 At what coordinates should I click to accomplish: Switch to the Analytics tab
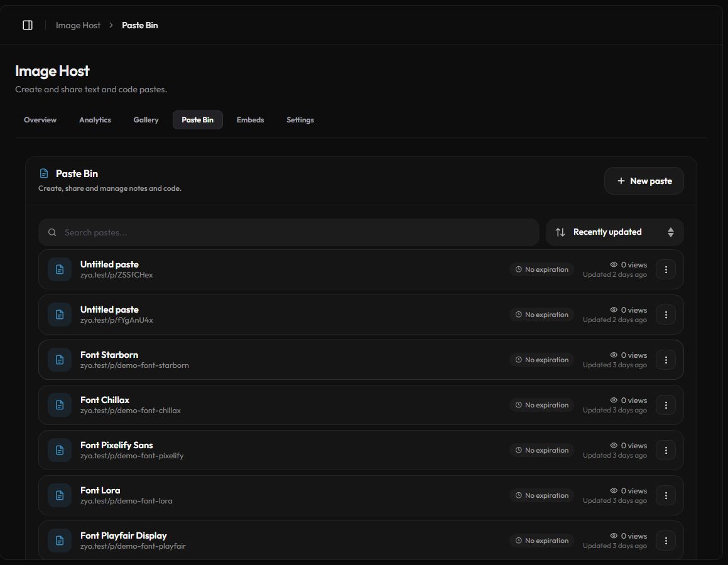[95, 120]
